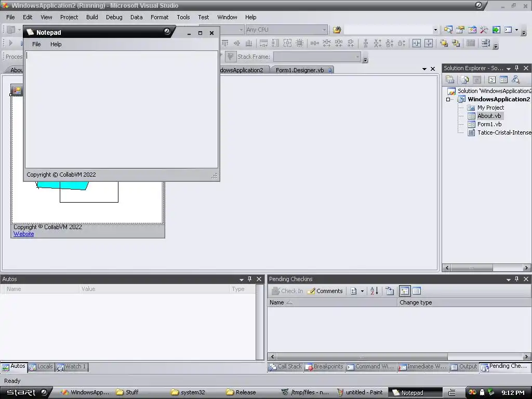Click the refresh icon in Pending Checkins toolbar
532x399 pixels.
click(390, 291)
